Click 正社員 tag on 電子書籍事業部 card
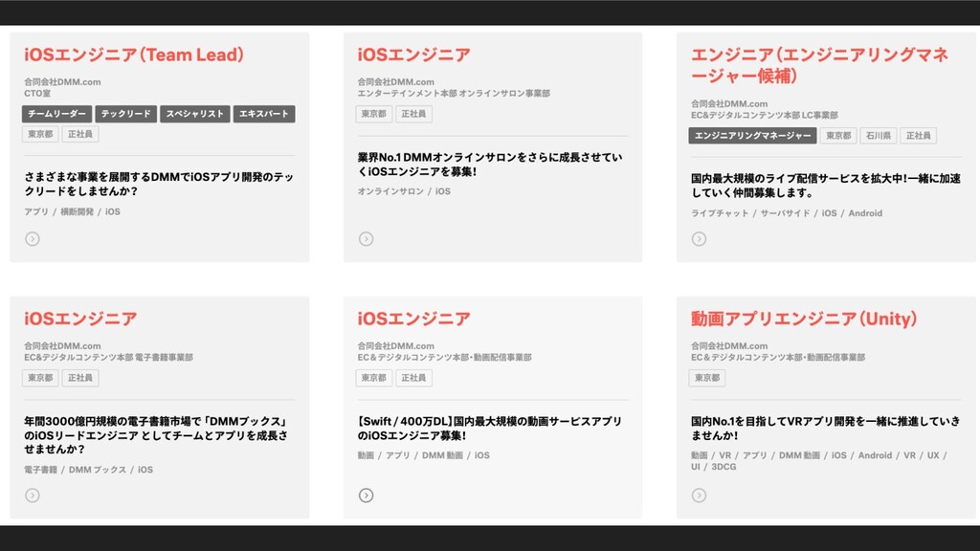 point(80,378)
